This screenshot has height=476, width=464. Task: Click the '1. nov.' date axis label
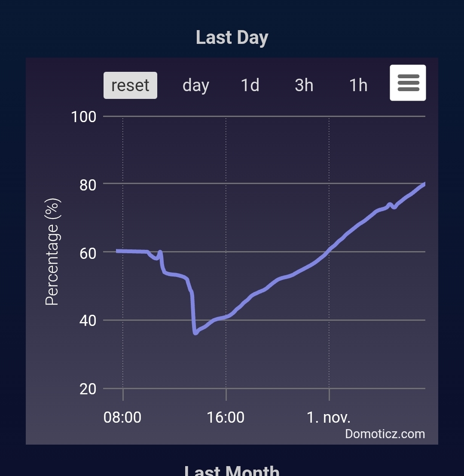click(x=329, y=417)
